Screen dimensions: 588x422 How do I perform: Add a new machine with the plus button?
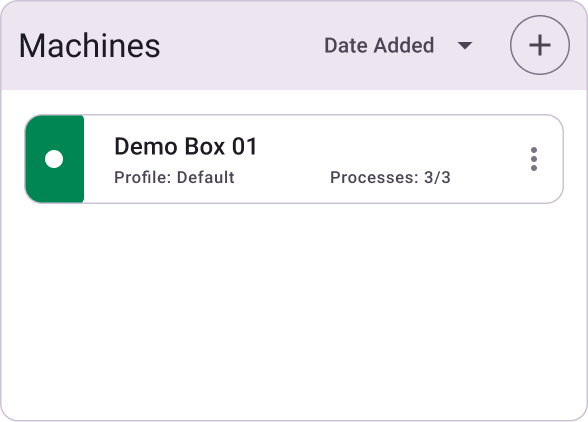click(x=540, y=45)
